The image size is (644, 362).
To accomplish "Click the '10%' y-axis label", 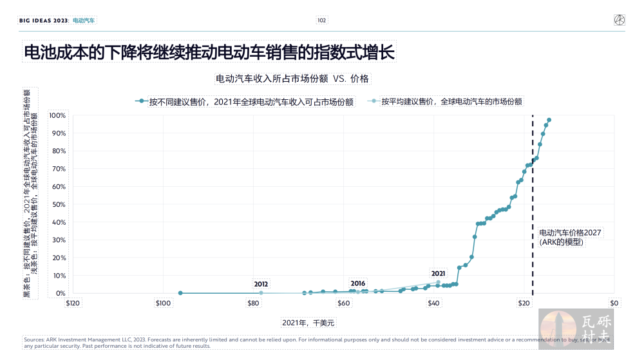I will tap(59, 276).
